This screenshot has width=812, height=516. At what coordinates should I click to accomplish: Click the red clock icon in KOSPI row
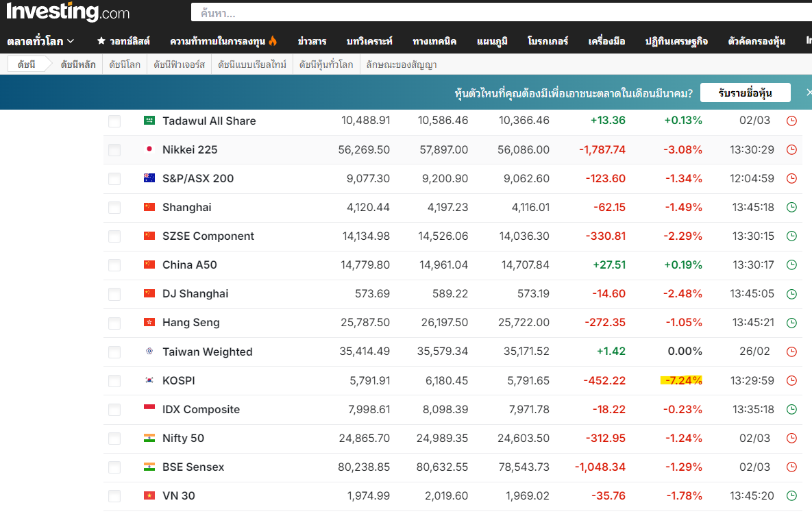tap(791, 381)
